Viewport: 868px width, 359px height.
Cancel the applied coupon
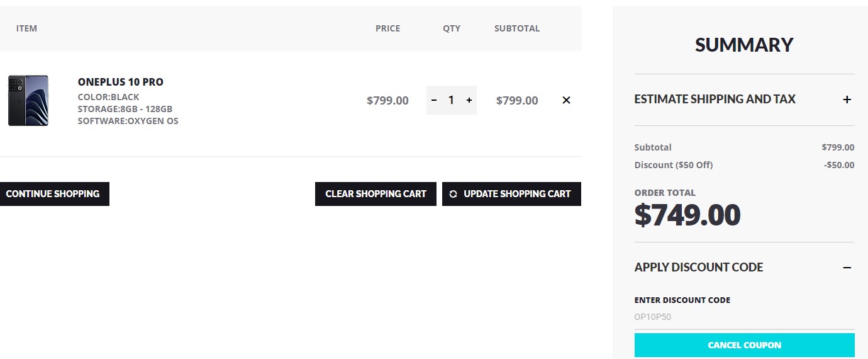tap(744, 345)
